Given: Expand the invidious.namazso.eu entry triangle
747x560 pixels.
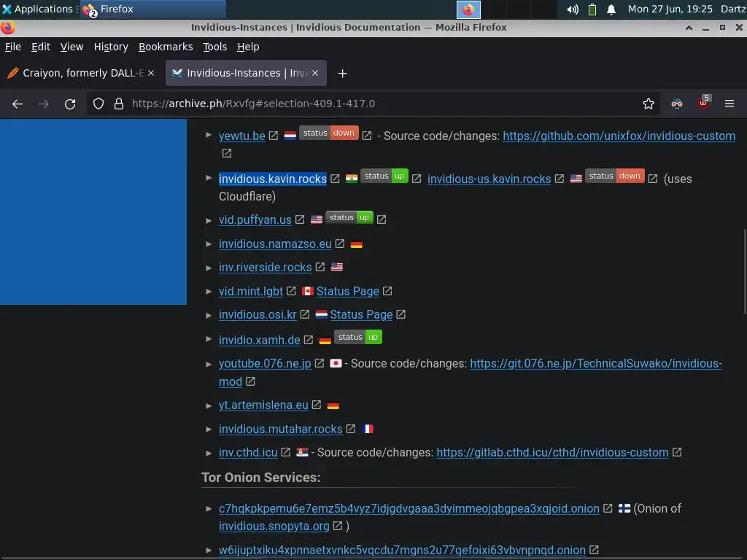Looking at the screenshot, I should pos(208,244).
